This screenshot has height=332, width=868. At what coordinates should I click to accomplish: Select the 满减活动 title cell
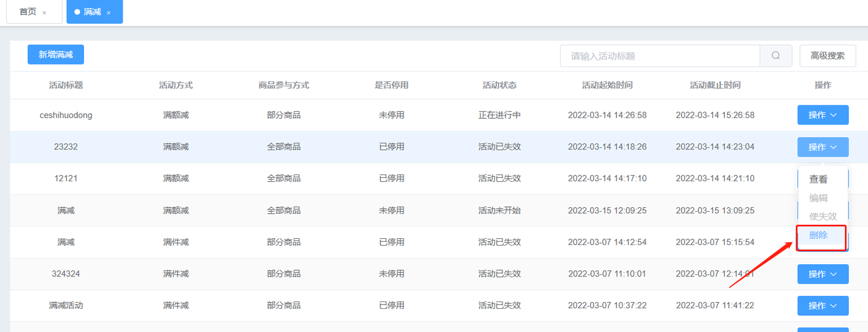[x=66, y=306]
